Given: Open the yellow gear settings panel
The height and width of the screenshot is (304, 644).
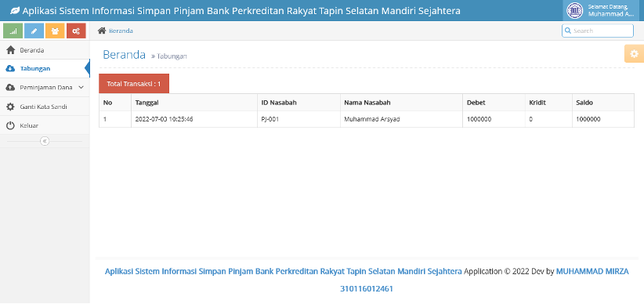Looking at the screenshot, I should [634, 54].
